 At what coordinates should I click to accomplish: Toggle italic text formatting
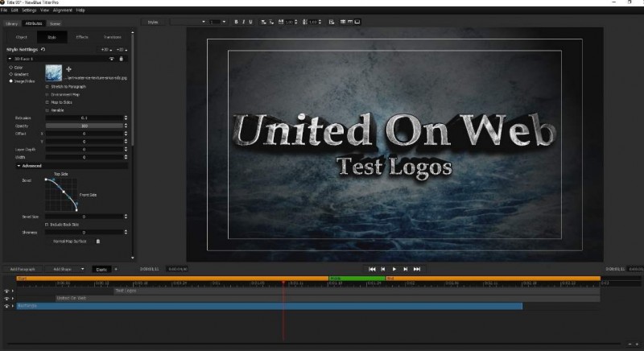coord(243,22)
